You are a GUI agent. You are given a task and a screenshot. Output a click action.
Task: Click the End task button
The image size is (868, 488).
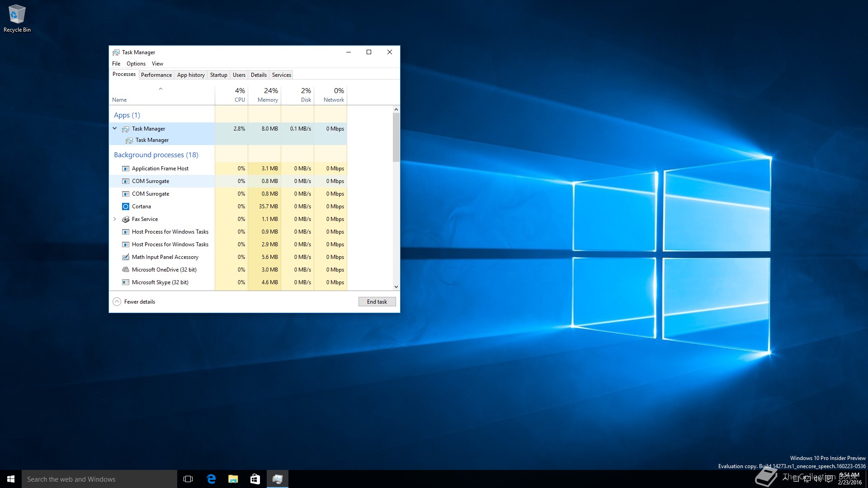377,302
